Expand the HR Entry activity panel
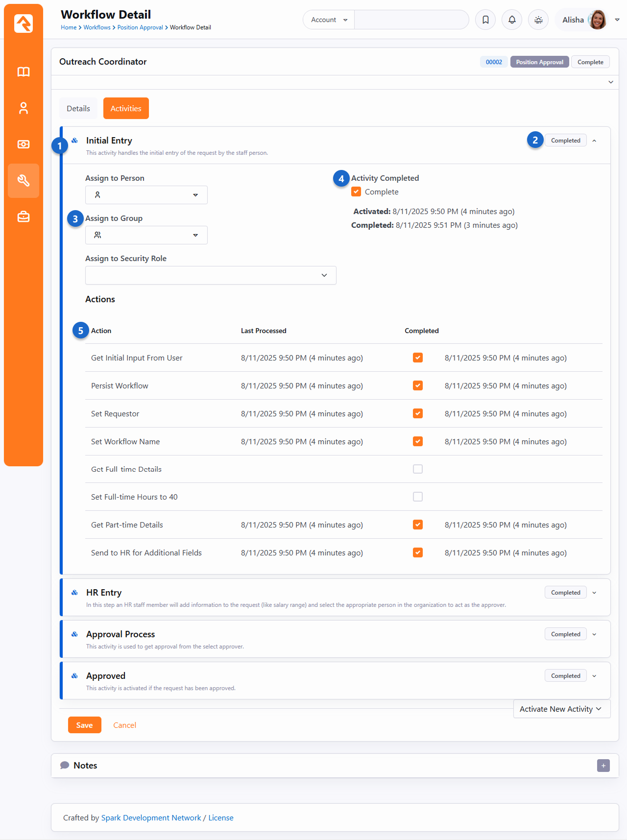 [x=594, y=593]
